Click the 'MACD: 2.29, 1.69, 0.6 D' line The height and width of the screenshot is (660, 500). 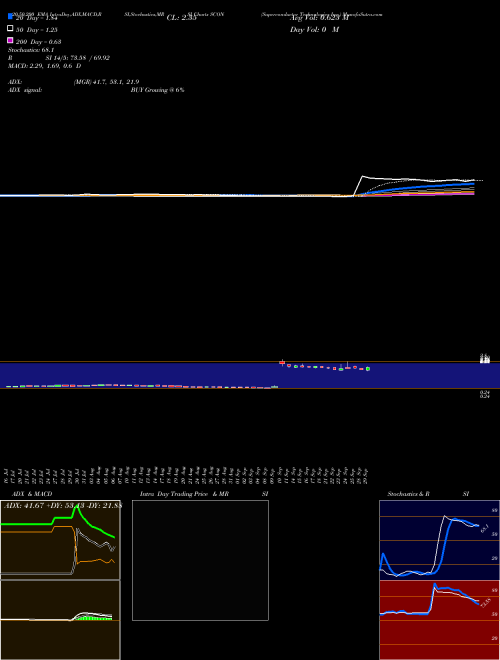[44, 66]
